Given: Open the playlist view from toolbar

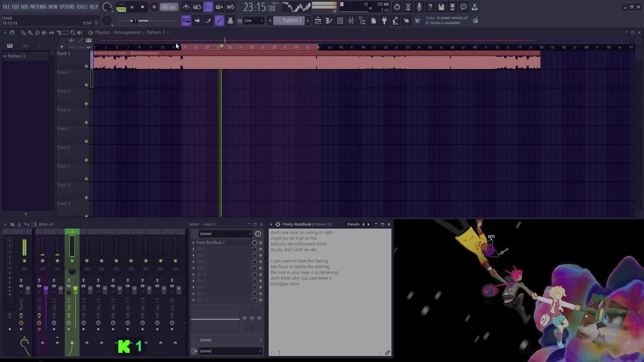Looking at the screenshot, I should pos(318,21).
